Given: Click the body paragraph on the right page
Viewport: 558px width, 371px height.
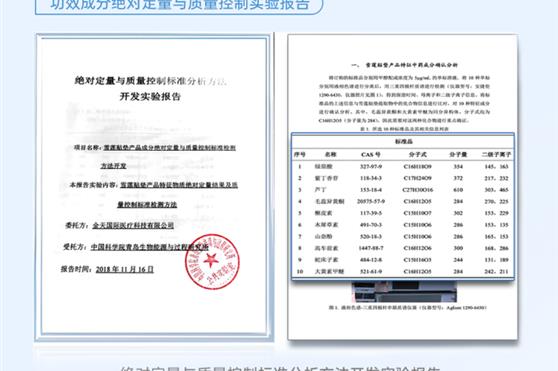Looking at the screenshot, I should point(404,99).
